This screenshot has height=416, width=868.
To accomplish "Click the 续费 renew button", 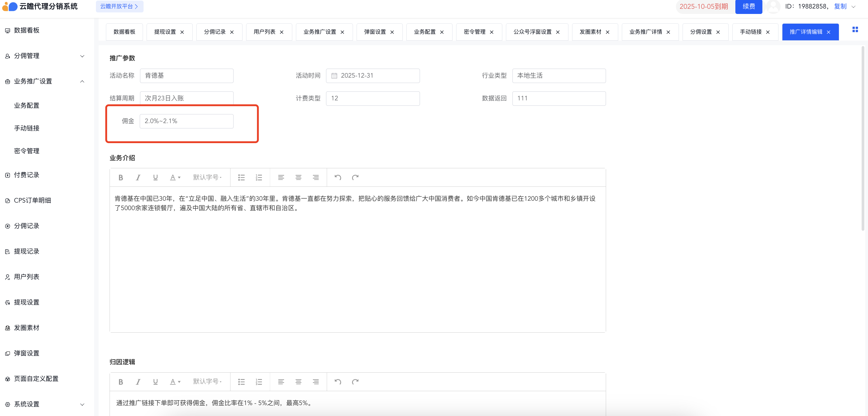I will (x=748, y=6).
